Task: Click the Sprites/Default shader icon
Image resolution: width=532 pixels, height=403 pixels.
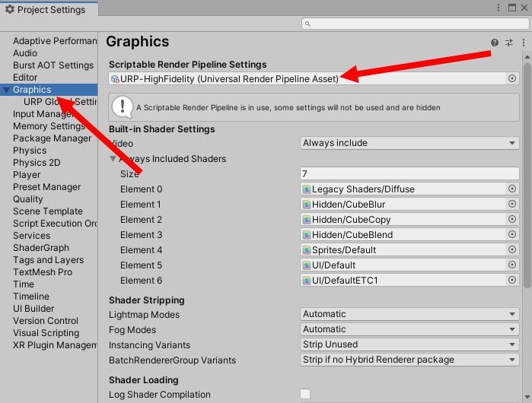Action: tap(307, 250)
